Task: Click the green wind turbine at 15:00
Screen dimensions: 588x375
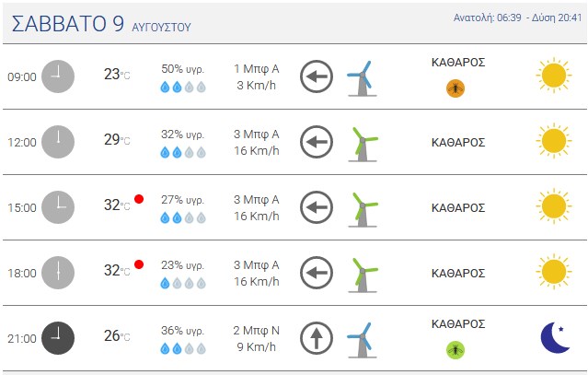Action: point(363,210)
